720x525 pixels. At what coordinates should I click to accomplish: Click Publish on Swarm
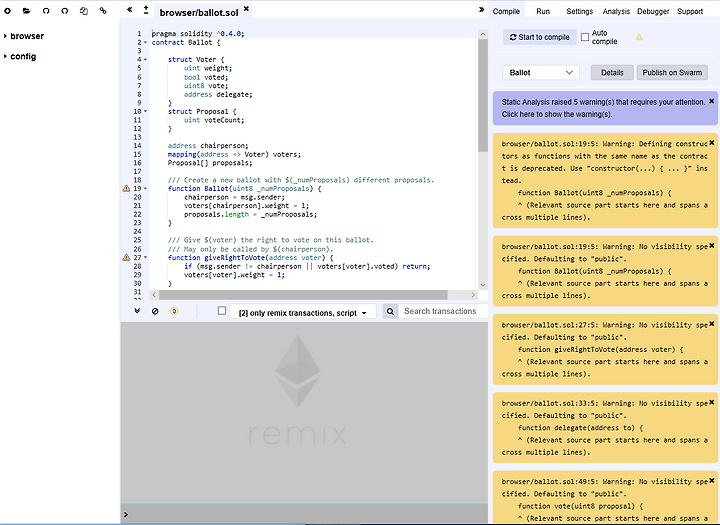click(x=672, y=73)
